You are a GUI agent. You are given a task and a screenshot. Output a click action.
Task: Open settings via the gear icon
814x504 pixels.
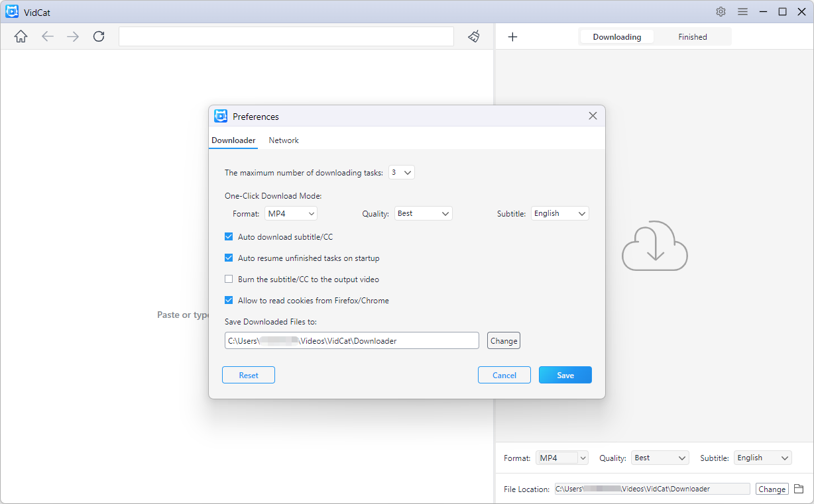click(721, 11)
